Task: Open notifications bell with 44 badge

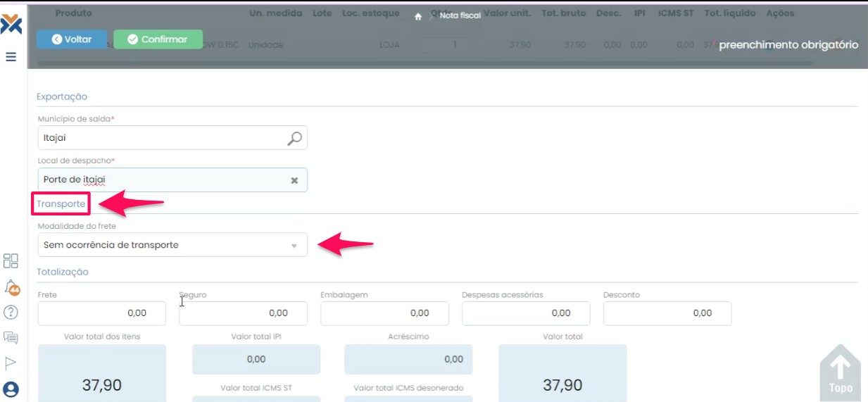Action: 11,287
